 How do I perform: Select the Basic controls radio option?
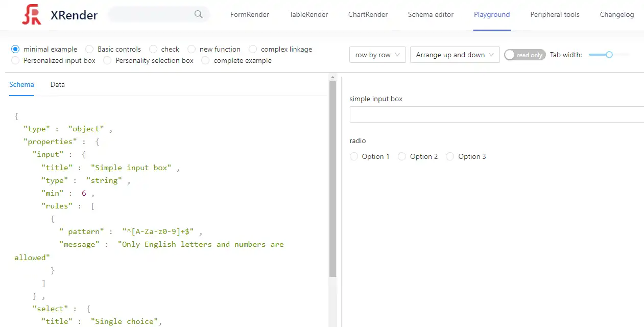tap(89, 49)
